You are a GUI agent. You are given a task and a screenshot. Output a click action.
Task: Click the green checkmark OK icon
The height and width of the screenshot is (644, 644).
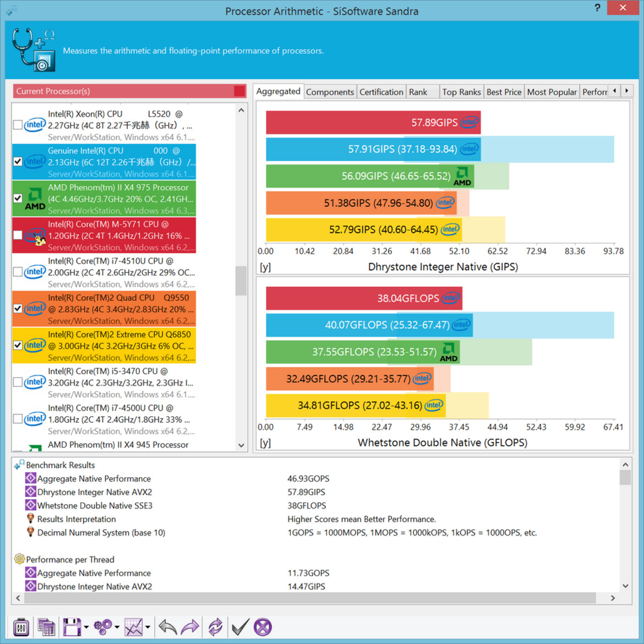pyautogui.click(x=241, y=627)
